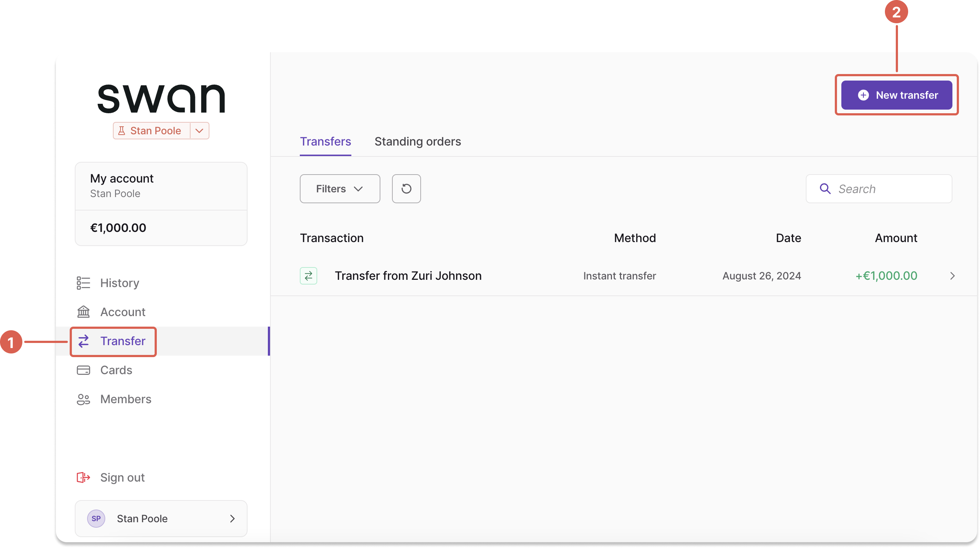Open the My account balance card
980x548 pixels.
point(161,204)
